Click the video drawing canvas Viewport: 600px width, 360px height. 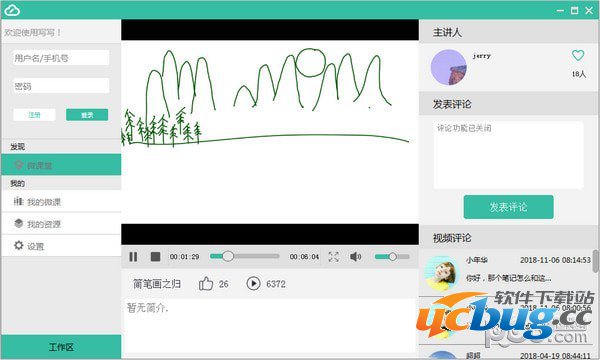(270, 132)
